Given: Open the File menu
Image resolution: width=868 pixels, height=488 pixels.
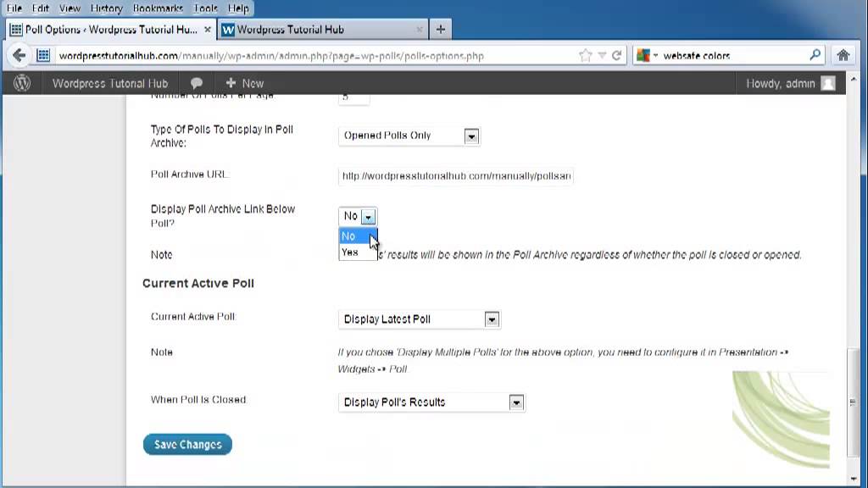Looking at the screenshot, I should point(14,8).
